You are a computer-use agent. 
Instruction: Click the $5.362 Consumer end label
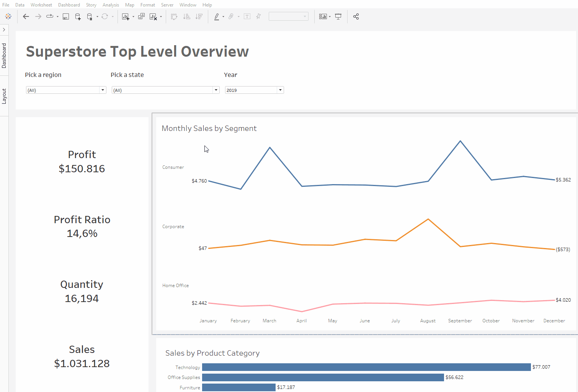click(x=563, y=180)
